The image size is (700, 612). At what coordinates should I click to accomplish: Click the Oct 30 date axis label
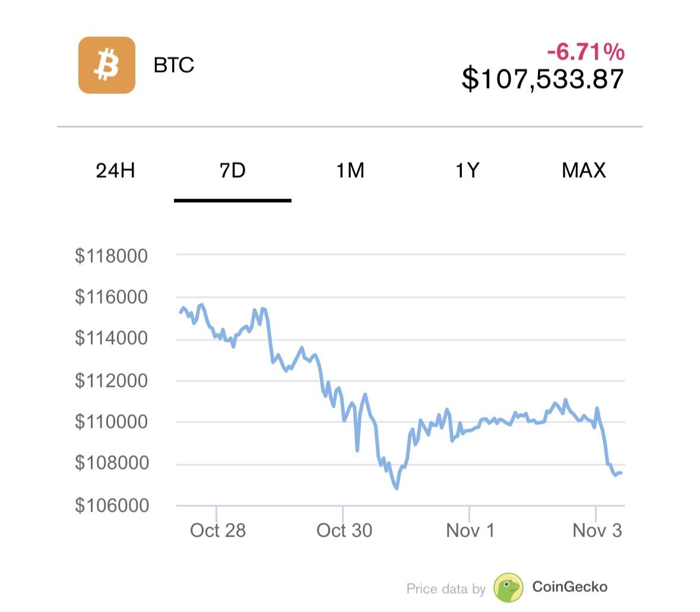pyautogui.click(x=344, y=530)
